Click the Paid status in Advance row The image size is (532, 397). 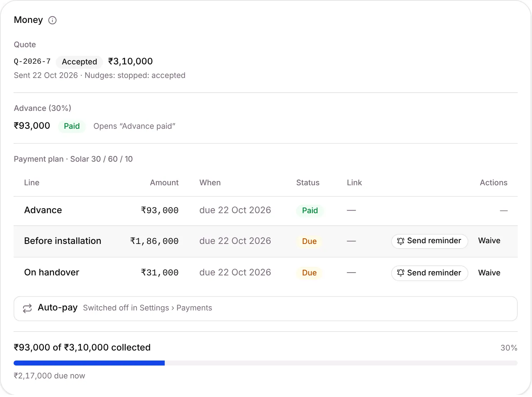(x=310, y=211)
